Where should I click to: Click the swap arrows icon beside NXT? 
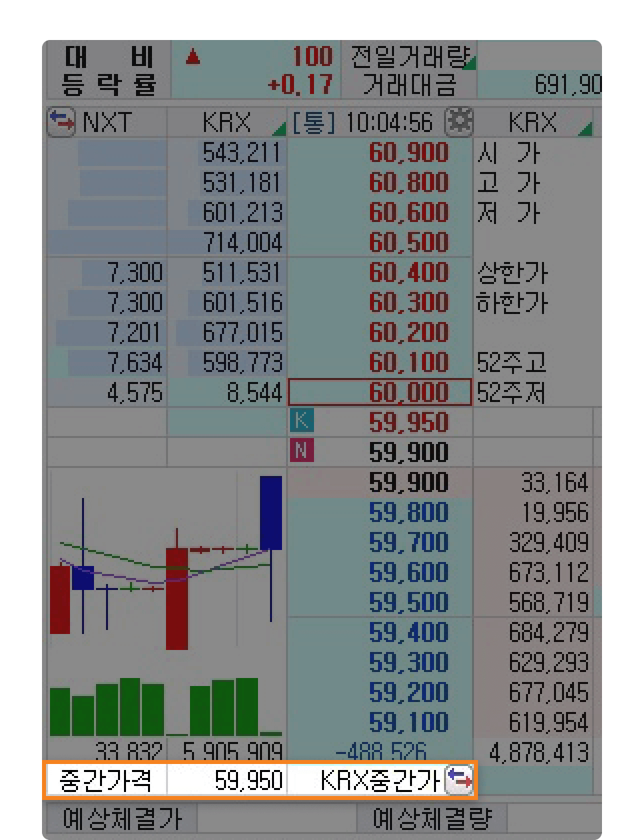61,122
